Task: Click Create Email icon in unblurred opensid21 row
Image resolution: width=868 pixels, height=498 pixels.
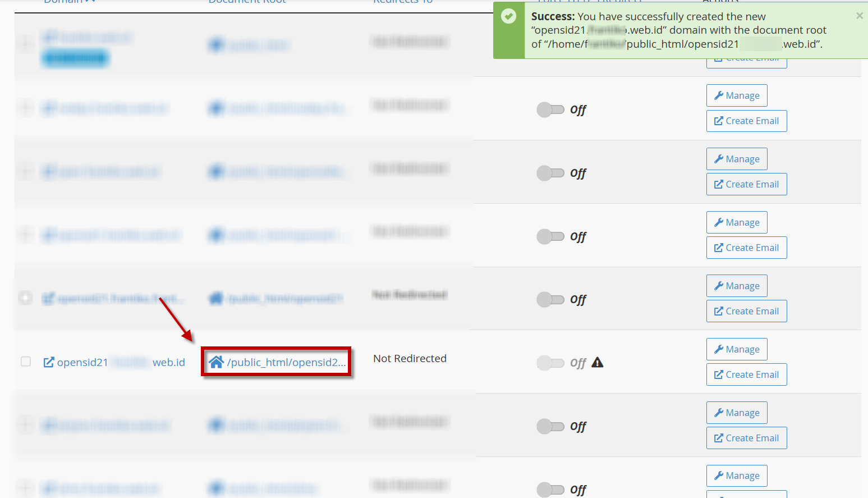Action: pyautogui.click(x=718, y=374)
